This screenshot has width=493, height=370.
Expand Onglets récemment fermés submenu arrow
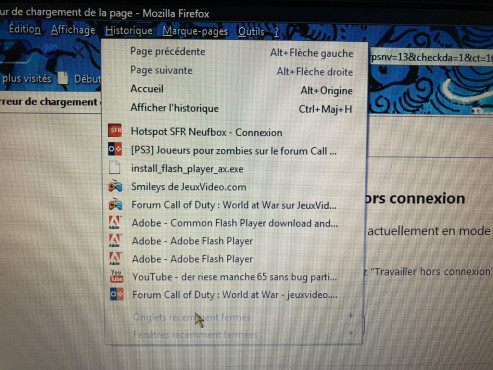351,315
